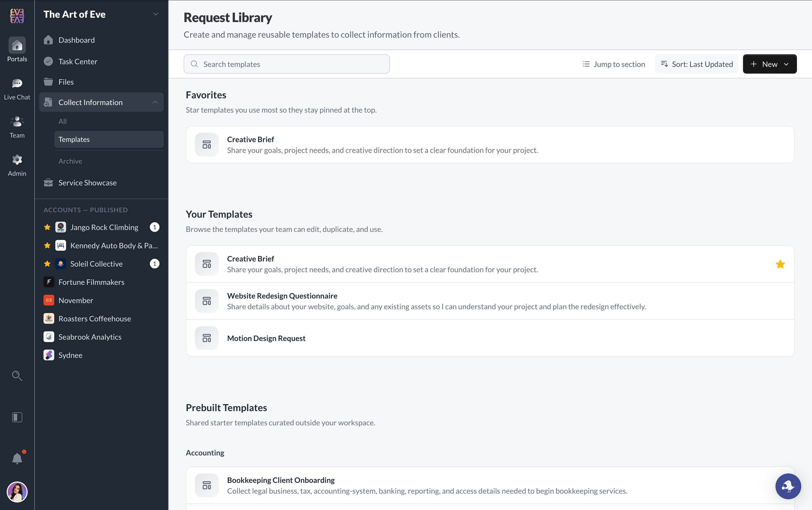Open the Admin gear icon

click(x=17, y=160)
